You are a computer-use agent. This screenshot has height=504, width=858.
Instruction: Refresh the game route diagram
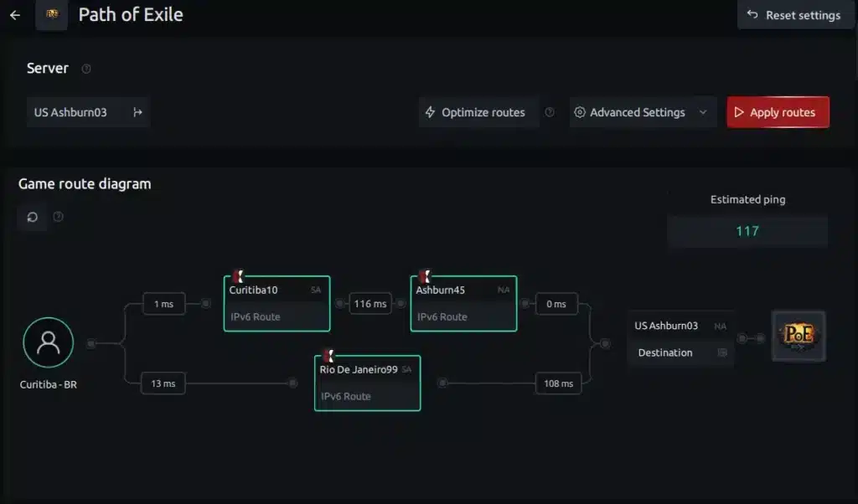pyautogui.click(x=33, y=217)
